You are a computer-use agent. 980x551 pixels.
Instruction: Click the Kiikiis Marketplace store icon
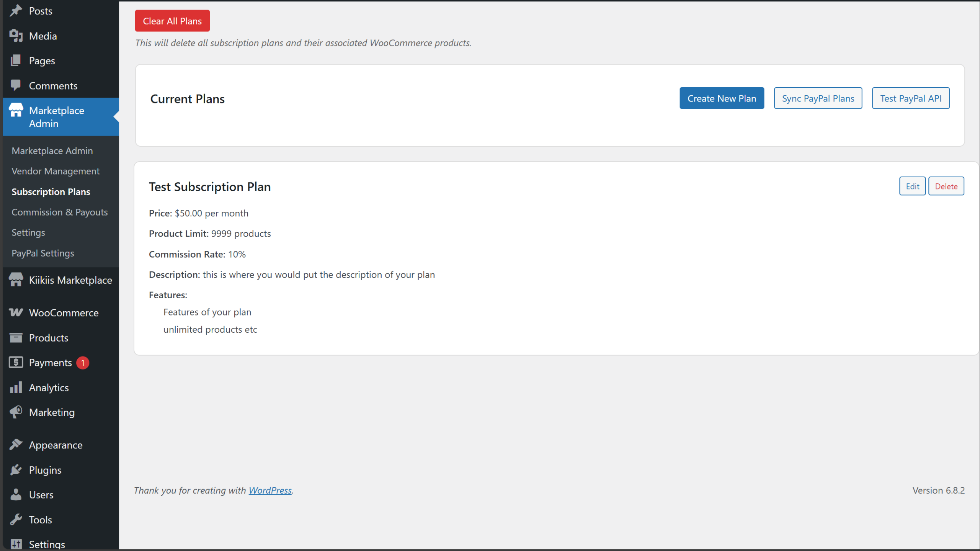16,280
